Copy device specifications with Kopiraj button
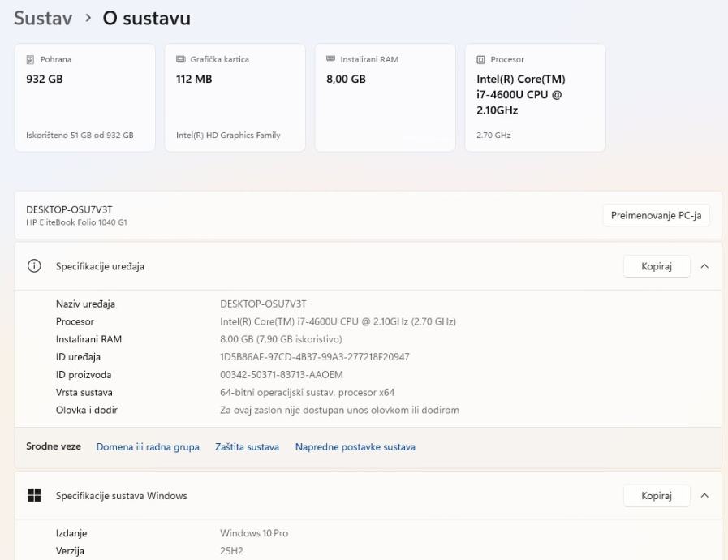Image resolution: width=728 pixels, height=560 pixels. [656, 266]
